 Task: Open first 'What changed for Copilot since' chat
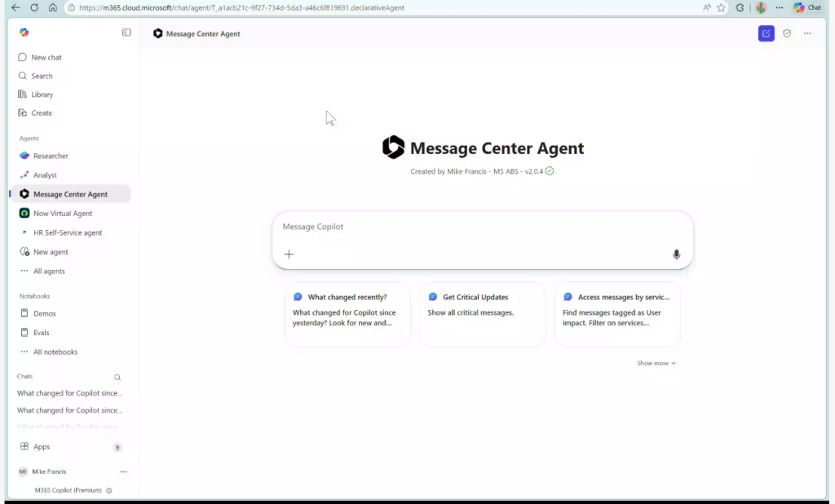[x=70, y=393]
